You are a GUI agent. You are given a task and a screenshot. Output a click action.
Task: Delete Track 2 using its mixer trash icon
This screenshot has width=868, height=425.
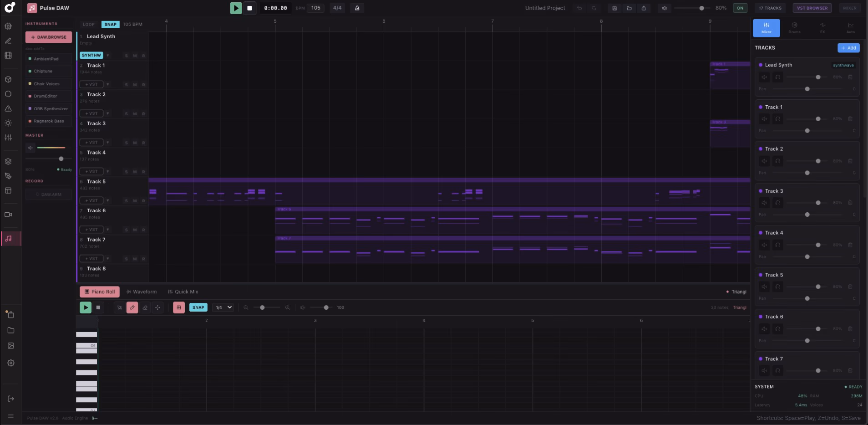click(850, 161)
